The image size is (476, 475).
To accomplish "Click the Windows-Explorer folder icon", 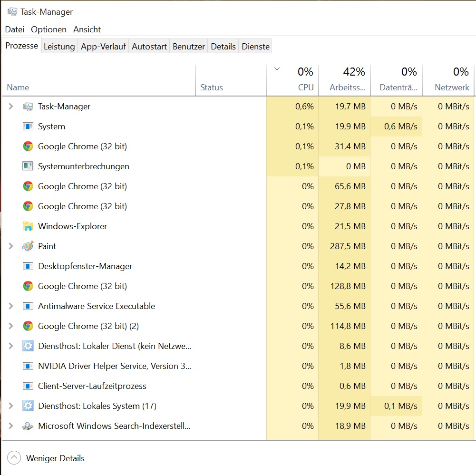I will (x=28, y=226).
